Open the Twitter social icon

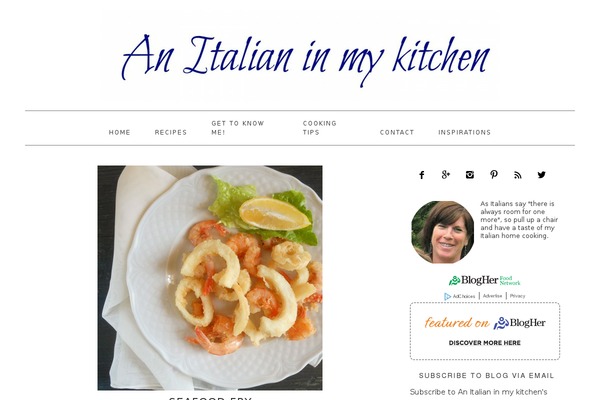click(x=541, y=175)
